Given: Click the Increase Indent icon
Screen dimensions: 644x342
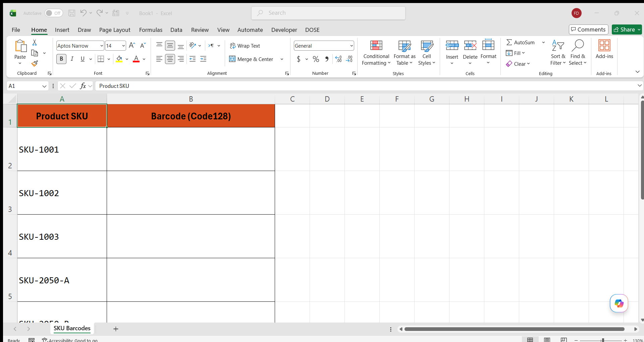Looking at the screenshot, I should tap(203, 59).
